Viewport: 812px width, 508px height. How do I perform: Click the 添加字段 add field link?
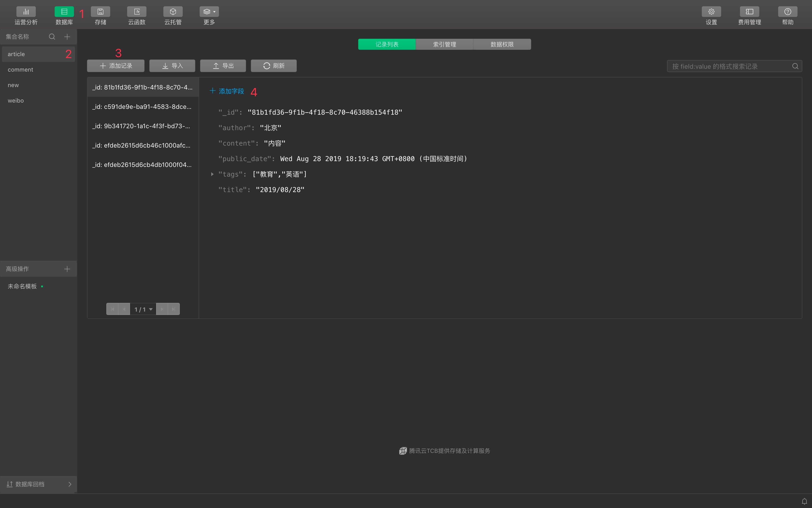pyautogui.click(x=227, y=91)
